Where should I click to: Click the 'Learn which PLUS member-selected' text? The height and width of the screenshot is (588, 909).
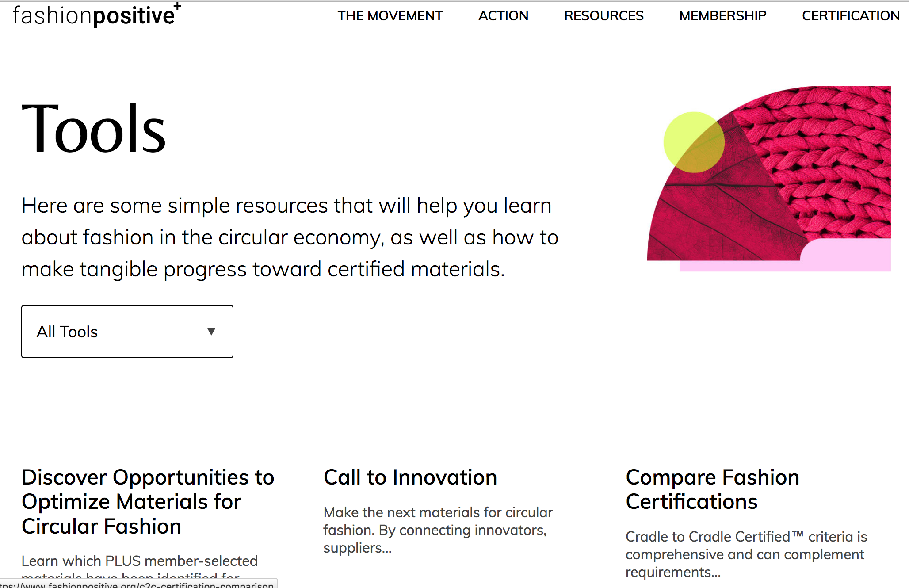point(139,561)
